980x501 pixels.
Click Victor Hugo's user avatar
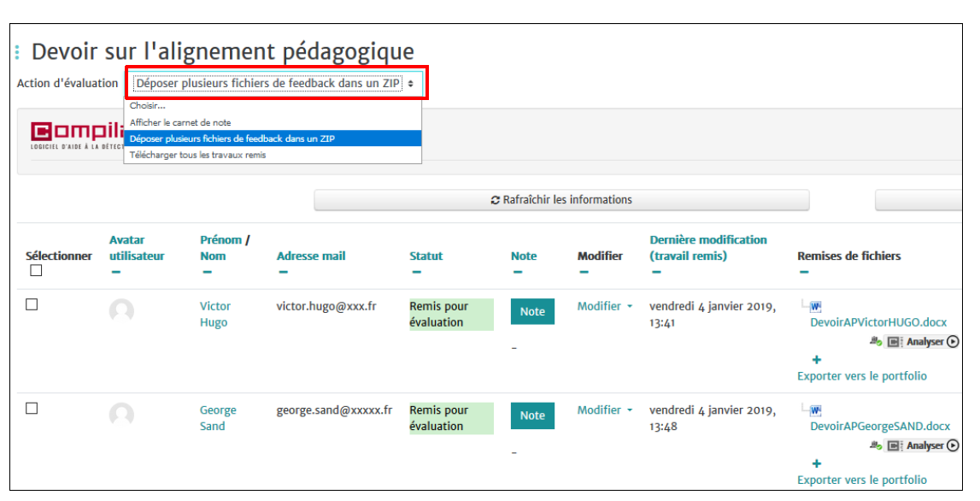tap(121, 311)
